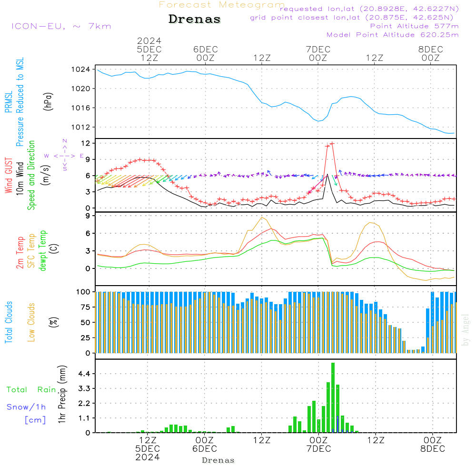The image size is (476, 476).
Task: Click the '25' cloud percent axis value
Action: [x=86, y=337]
